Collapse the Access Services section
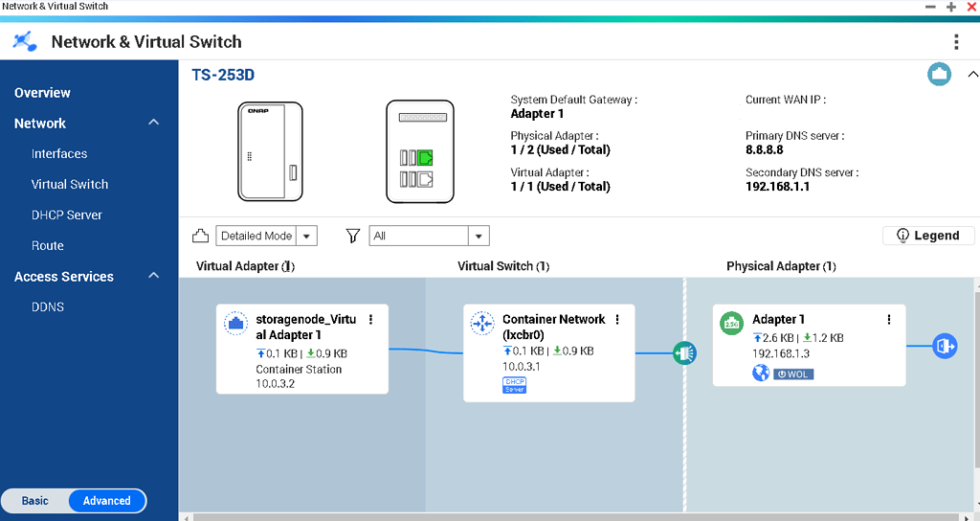Screen dimensions: 980x521 153,277
